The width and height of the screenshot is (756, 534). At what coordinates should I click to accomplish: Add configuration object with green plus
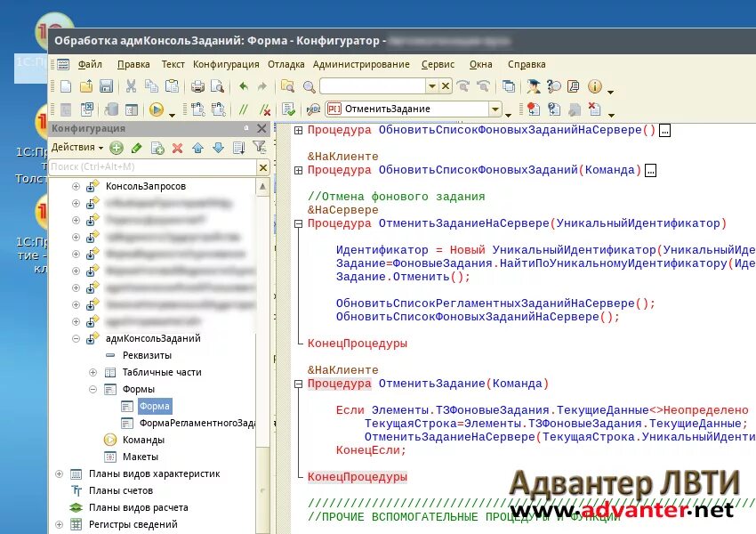(117, 148)
